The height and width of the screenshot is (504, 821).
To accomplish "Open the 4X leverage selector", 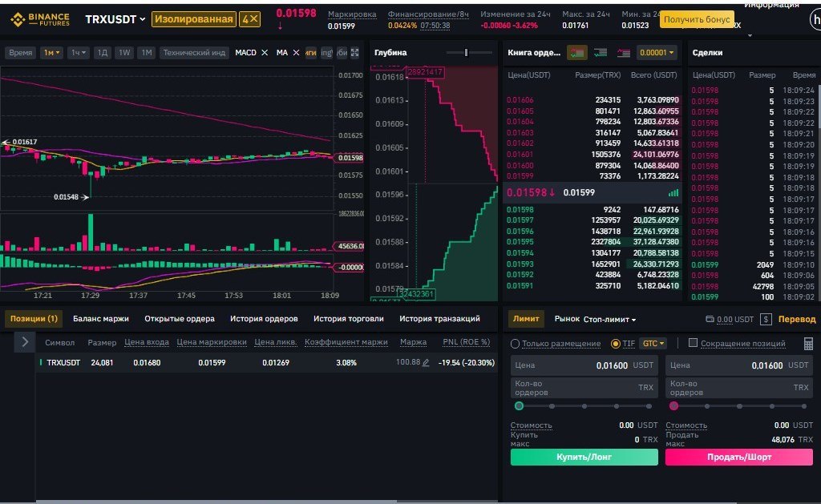I will [250, 19].
